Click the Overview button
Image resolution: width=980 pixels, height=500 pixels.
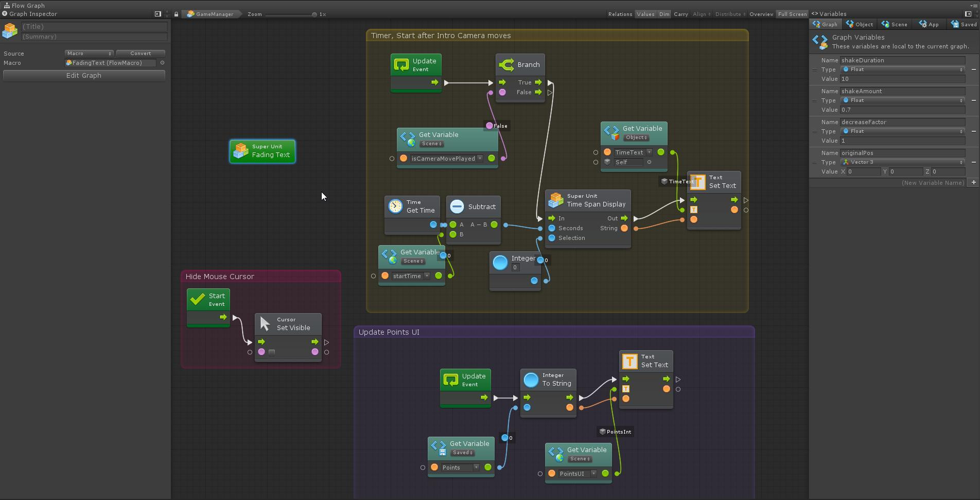[x=761, y=14]
